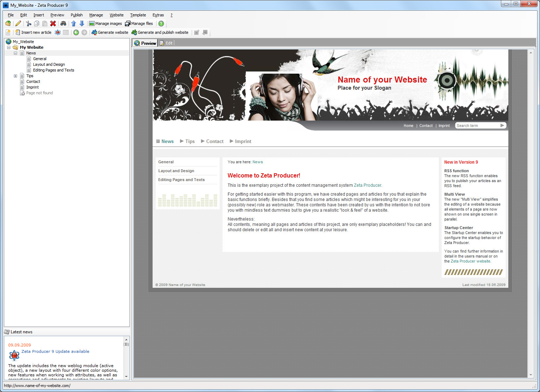Click the headphones girl header image
The width and height of the screenshot is (540, 392).
[x=281, y=97]
